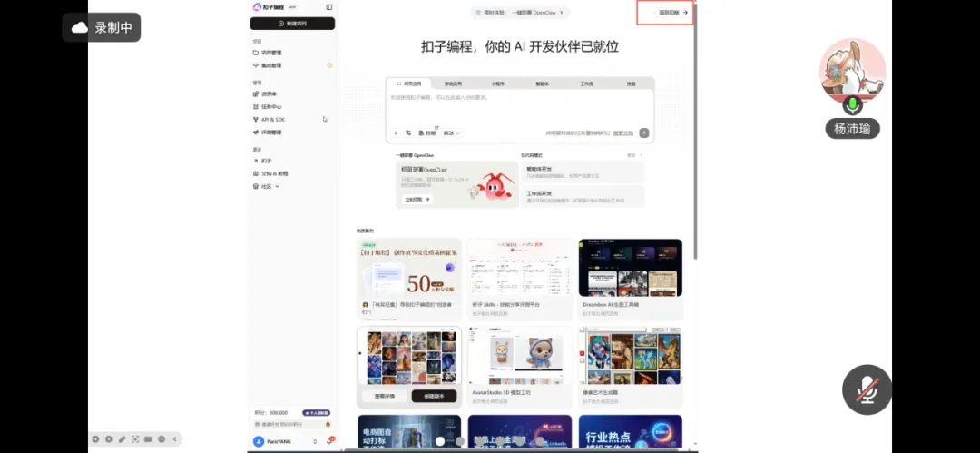Click the camera icon in recording toolbar

tap(149, 439)
